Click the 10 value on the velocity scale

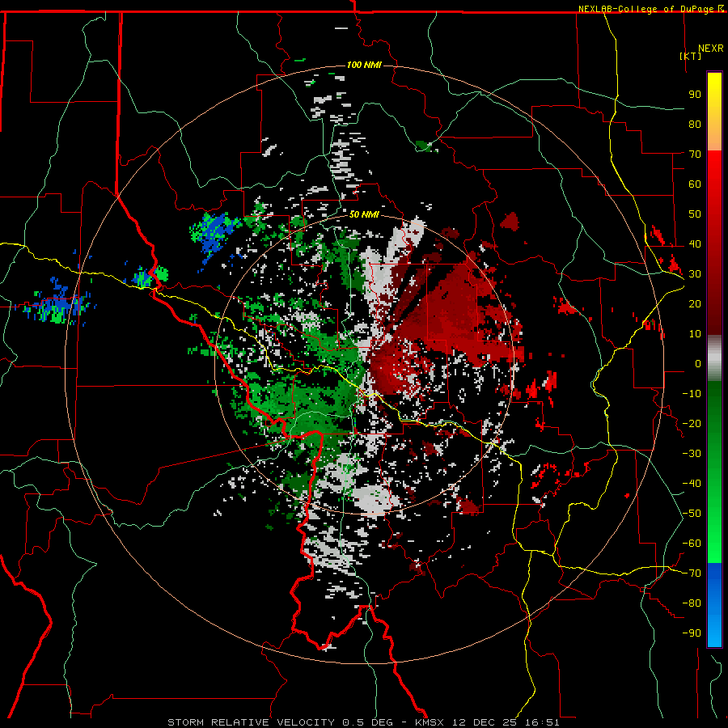695,334
